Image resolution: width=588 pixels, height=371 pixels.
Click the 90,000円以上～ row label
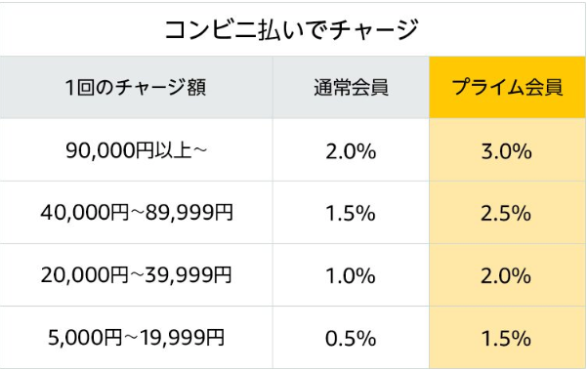136,150
